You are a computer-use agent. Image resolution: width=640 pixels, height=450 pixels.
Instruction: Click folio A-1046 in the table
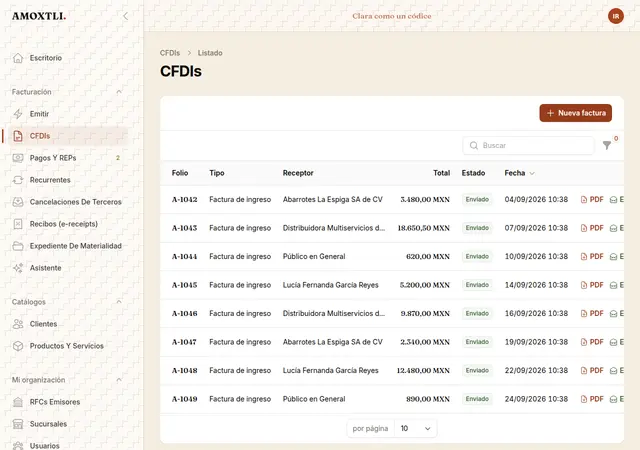[184, 314]
